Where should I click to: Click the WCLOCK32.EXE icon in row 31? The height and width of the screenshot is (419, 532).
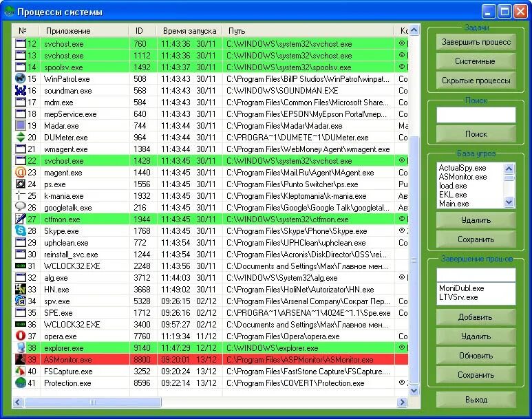21,266
